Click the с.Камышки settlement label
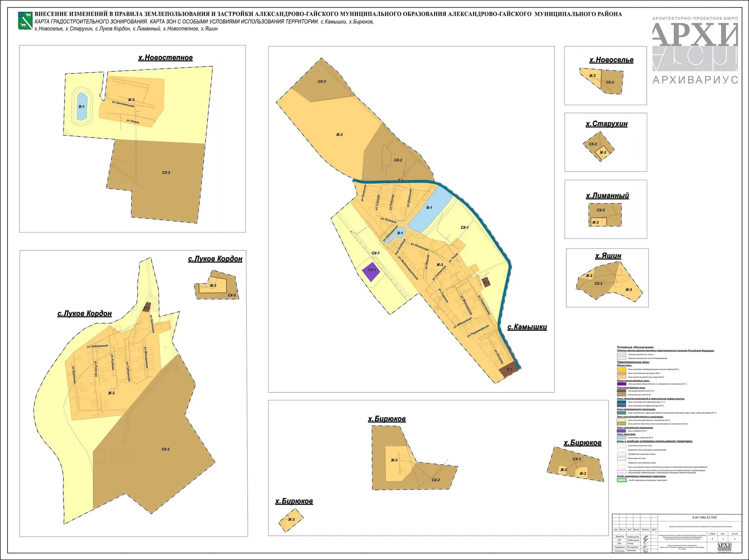This screenshot has height=560, width=749. pyautogui.click(x=527, y=327)
